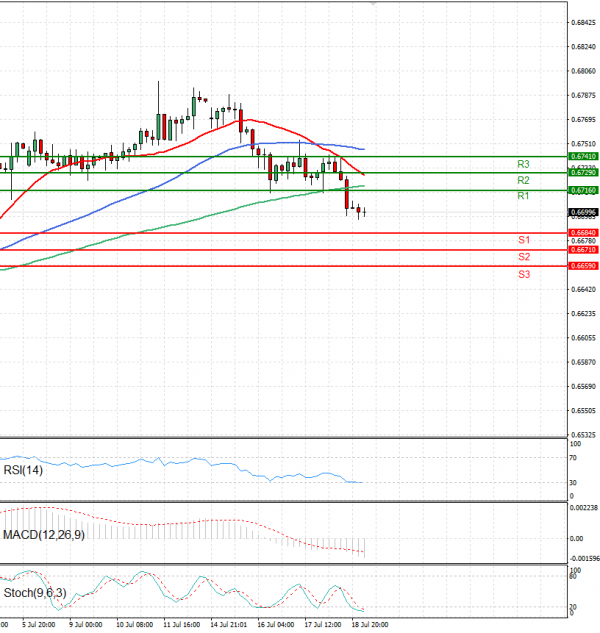
Task: Click the Stoch(9,6,3) indicator label
Action: coord(35,593)
